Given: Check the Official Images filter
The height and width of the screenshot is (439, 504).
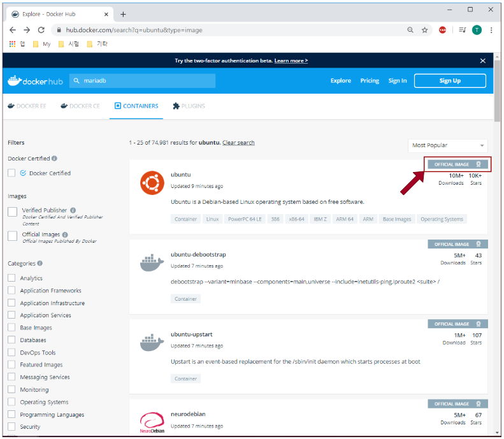Looking at the screenshot, I should click(x=12, y=236).
